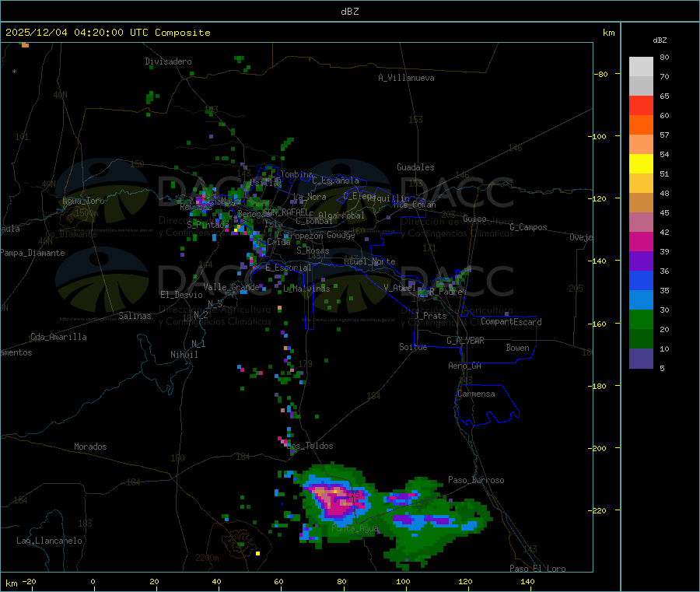
Task: Pick the light orange 54–57 dBZ swatch
Action: [641, 144]
